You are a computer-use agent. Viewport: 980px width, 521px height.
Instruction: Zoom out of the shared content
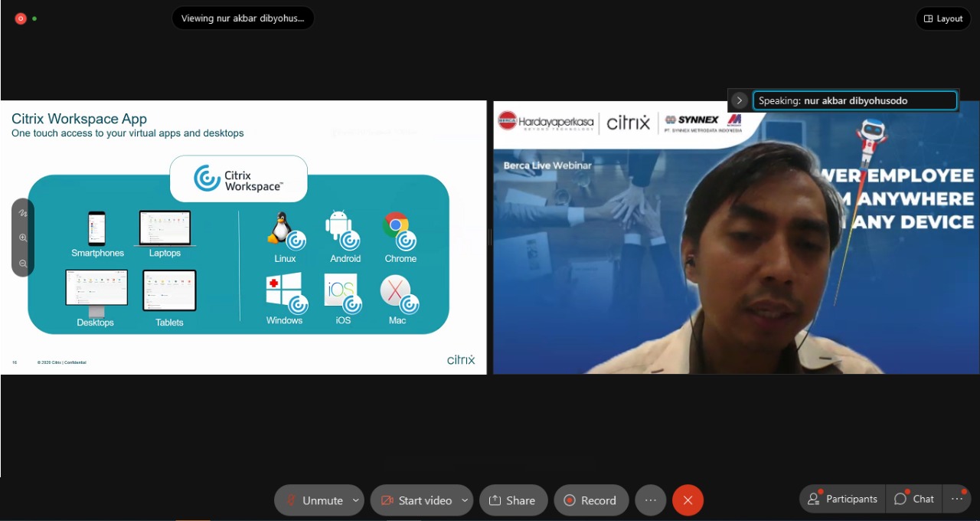23,264
